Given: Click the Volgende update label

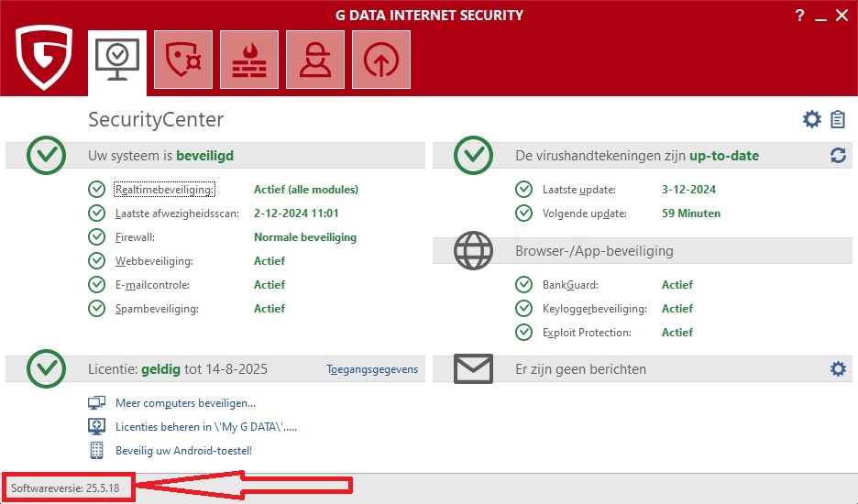Looking at the screenshot, I should point(585,214).
